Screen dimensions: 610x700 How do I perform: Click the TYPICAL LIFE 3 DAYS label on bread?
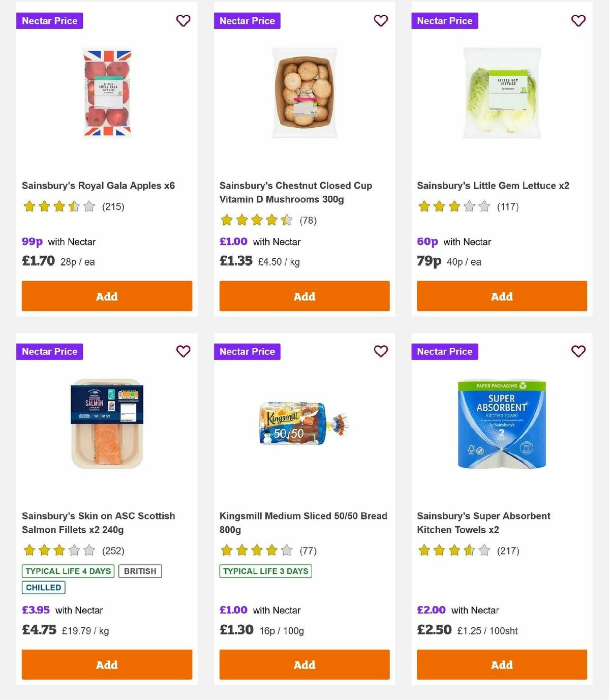(x=265, y=571)
